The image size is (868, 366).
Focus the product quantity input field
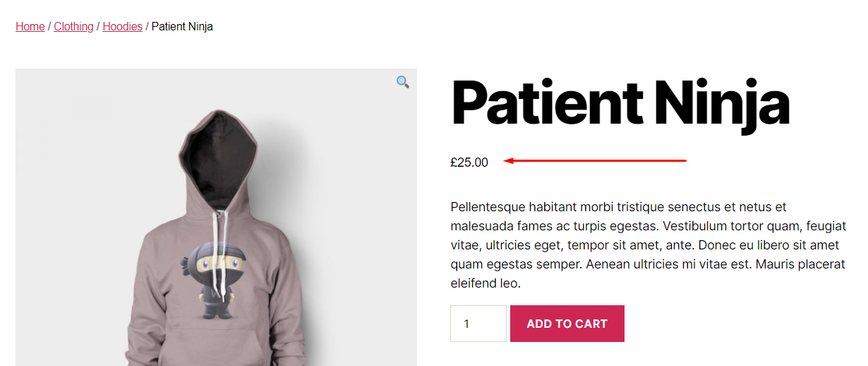coord(478,324)
